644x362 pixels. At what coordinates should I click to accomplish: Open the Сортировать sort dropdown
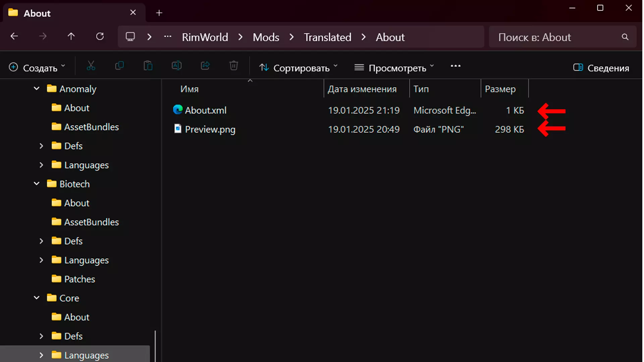pyautogui.click(x=298, y=68)
